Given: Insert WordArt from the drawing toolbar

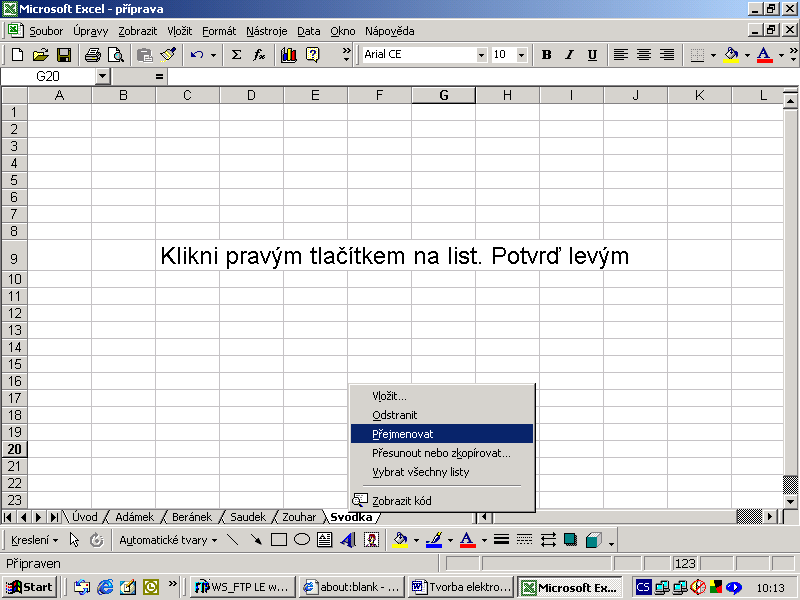Looking at the screenshot, I should 348,540.
